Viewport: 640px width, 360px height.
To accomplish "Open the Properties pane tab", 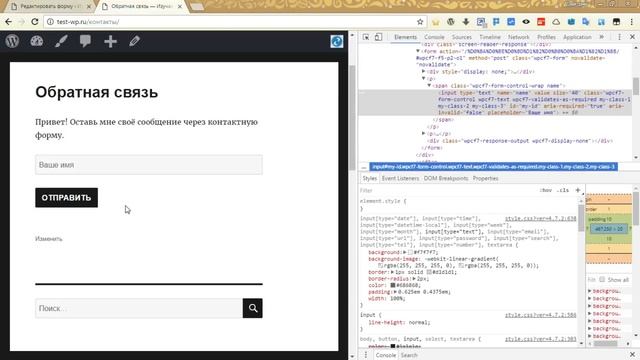I will click(485, 178).
